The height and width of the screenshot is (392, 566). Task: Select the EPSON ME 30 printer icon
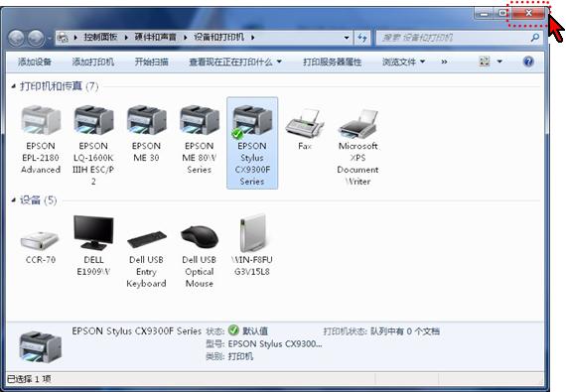(x=146, y=120)
